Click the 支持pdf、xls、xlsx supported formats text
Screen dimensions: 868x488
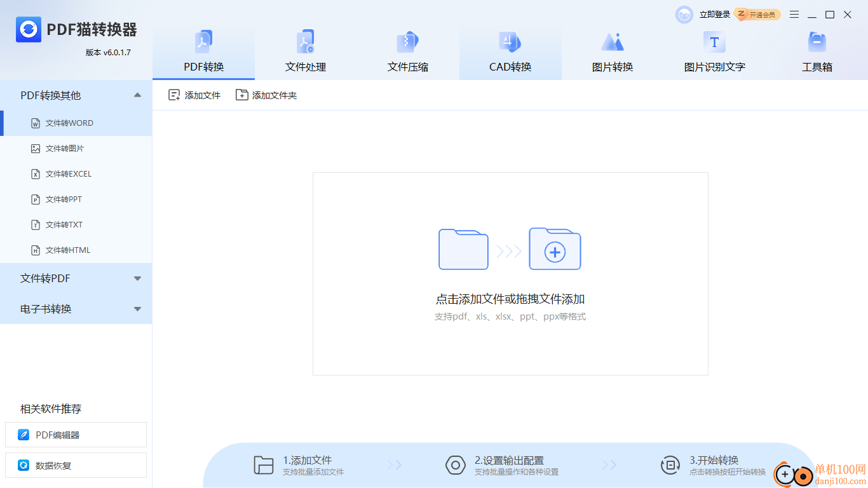510,316
